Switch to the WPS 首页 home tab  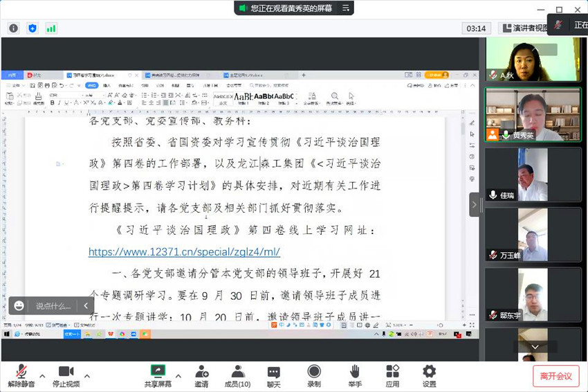point(12,75)
